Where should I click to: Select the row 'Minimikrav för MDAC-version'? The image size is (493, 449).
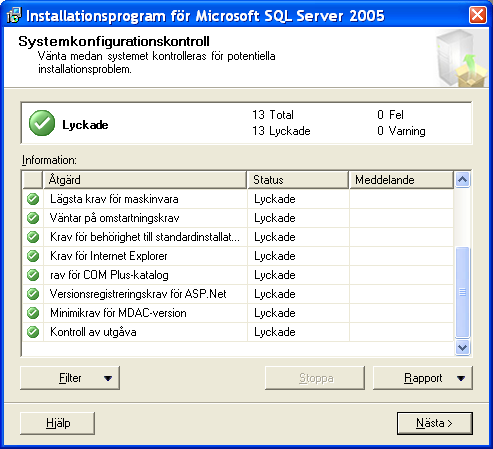point(238,313)
